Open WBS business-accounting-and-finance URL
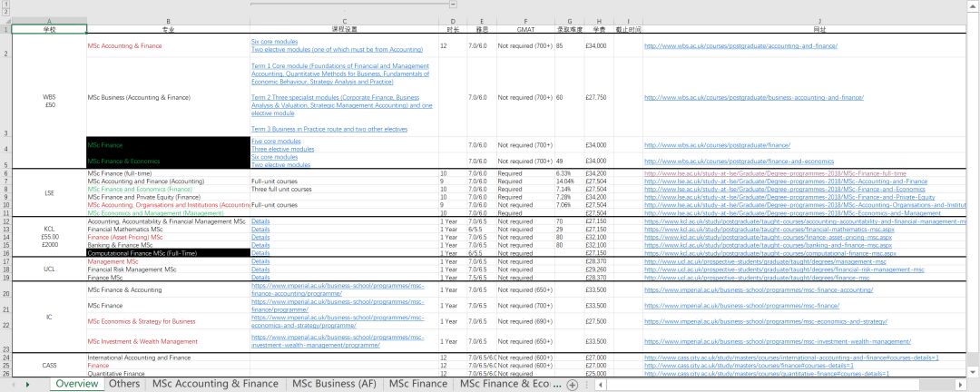The height and width of the screenshot is (392, 980). click(754, 97)
